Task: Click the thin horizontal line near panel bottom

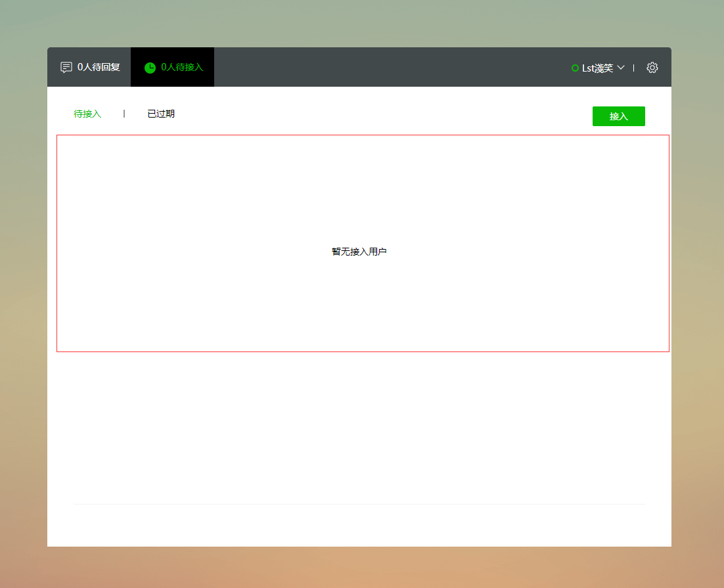Action: coord(359,504)
